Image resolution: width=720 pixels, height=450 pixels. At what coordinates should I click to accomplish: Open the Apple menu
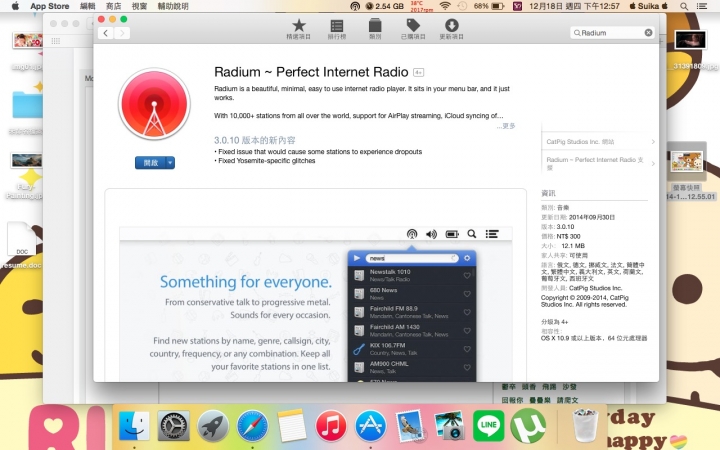tap(15, 6)
